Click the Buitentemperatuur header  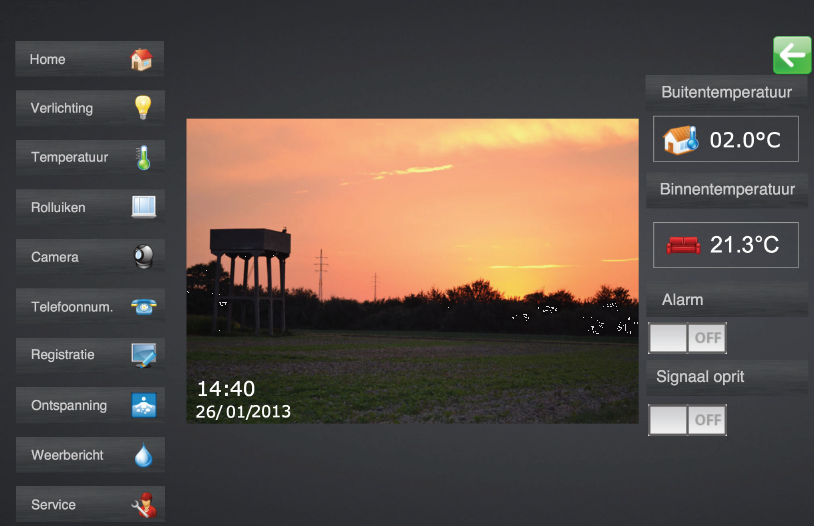tap(727, 92)
